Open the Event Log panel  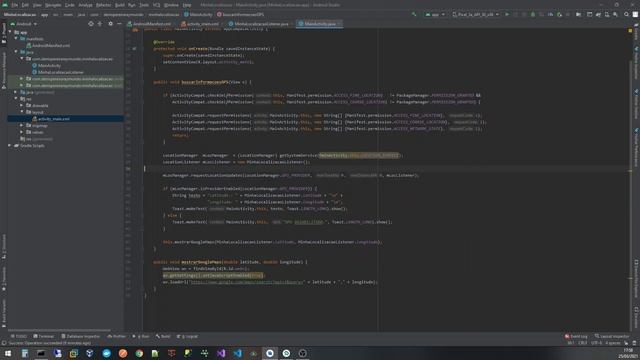pos(576,336)
